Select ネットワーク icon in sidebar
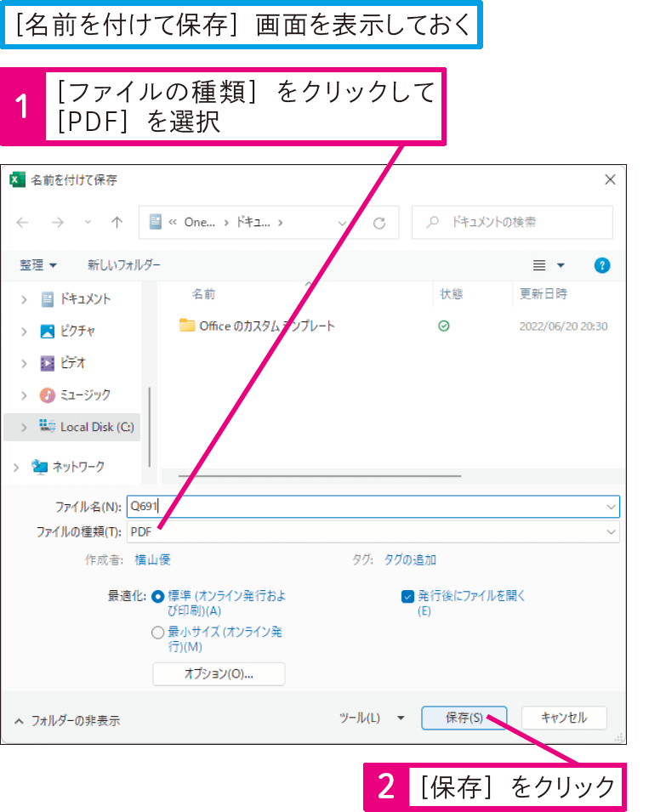 39,467
